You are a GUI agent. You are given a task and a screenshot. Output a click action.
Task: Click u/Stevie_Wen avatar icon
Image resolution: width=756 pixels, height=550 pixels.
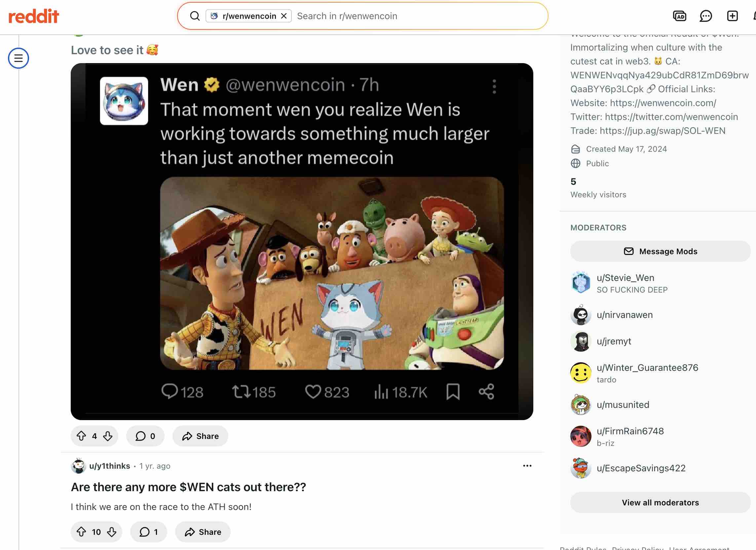click(x=581, y=283)
